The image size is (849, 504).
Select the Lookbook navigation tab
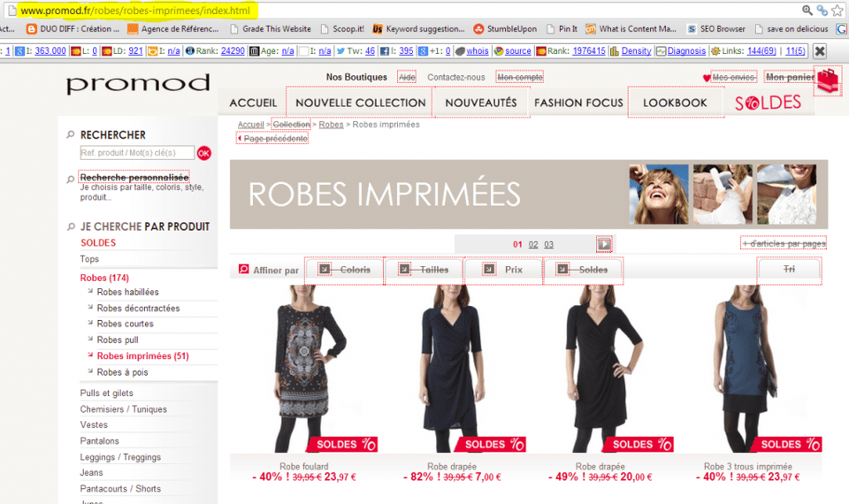click(x=675, y=103)
